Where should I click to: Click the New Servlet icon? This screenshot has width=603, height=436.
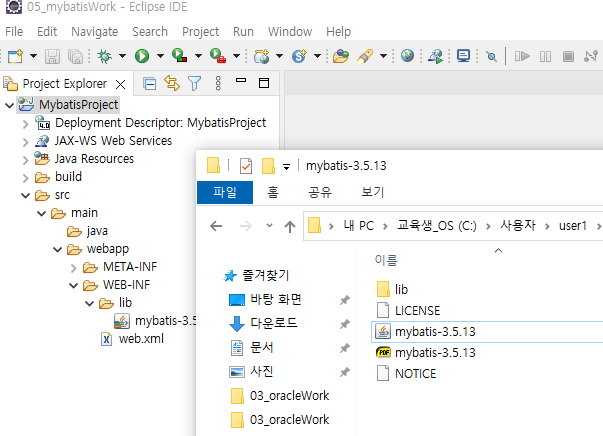(299, 57)
